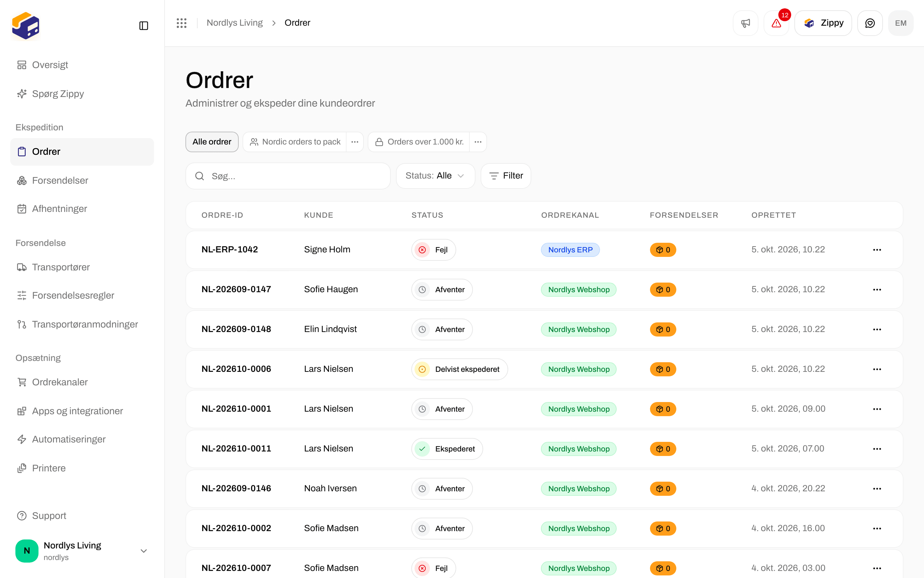Click the Søg search field
This screenshot has height=578, width=924.
coord(288,176)
